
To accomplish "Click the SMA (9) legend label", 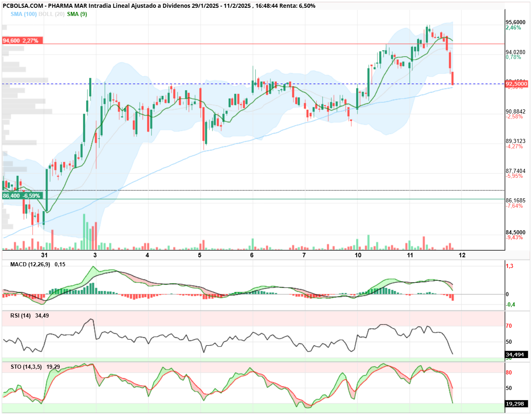I will pyautogui.click(x=77, y=14).
